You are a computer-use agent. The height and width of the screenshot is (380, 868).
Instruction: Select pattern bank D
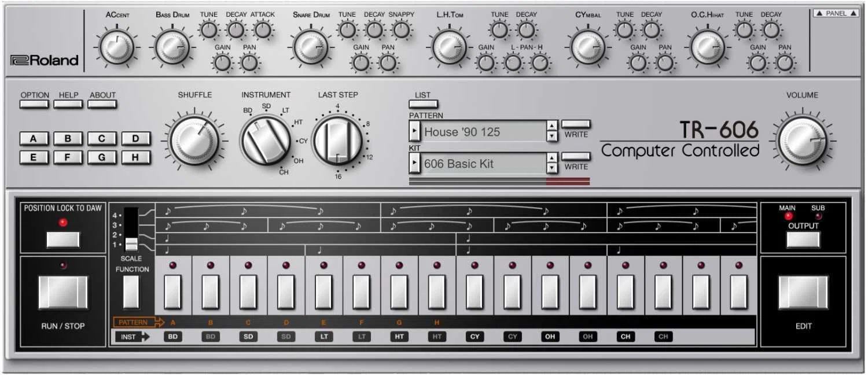tap(136, 139)
